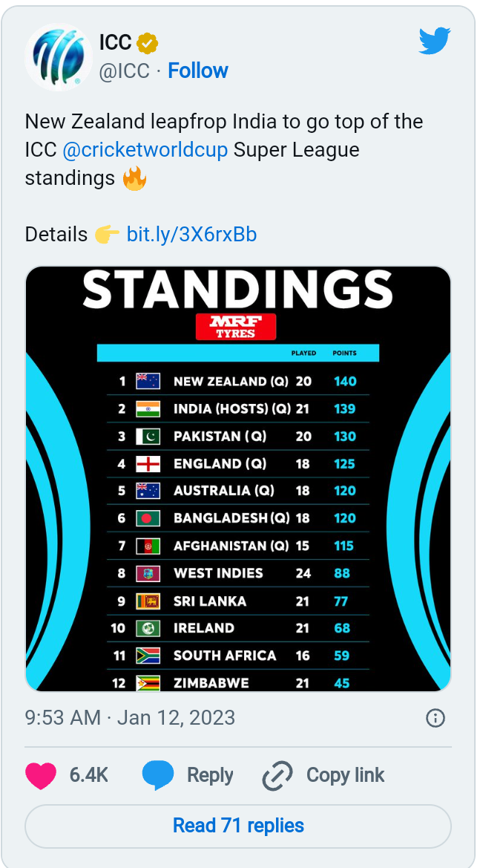Click the Copy link text
Viewport: 486px width, 868px height.
346,775
